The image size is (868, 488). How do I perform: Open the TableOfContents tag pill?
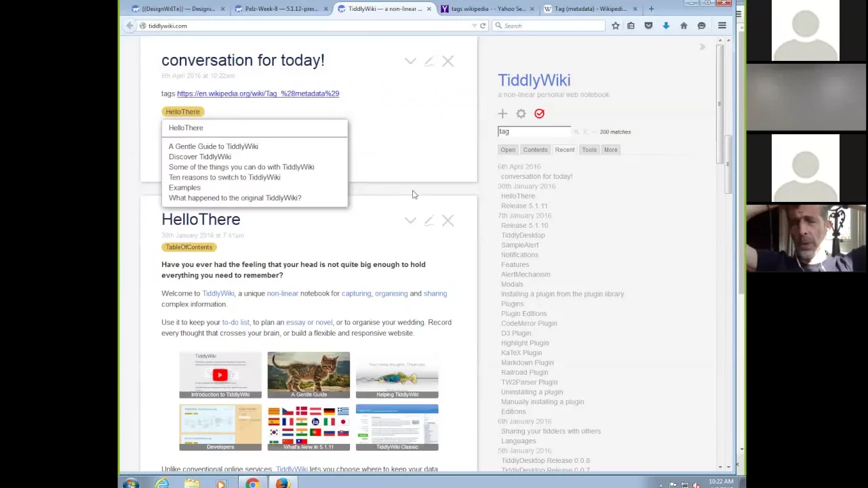[x=189, y=247]
